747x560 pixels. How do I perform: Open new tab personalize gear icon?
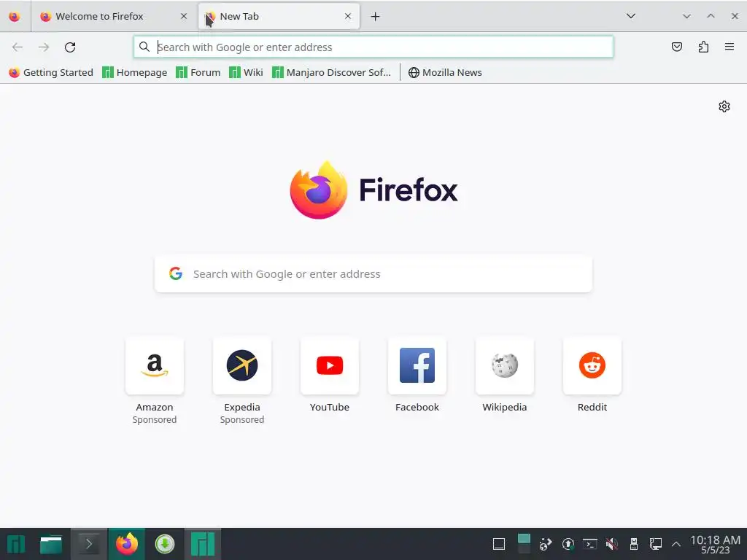[x=724, y=106]
